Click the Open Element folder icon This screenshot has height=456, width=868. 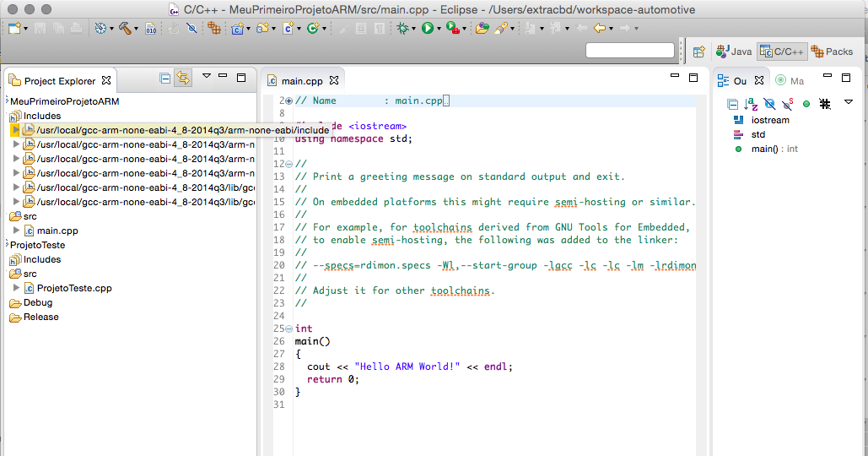[483, 28]
